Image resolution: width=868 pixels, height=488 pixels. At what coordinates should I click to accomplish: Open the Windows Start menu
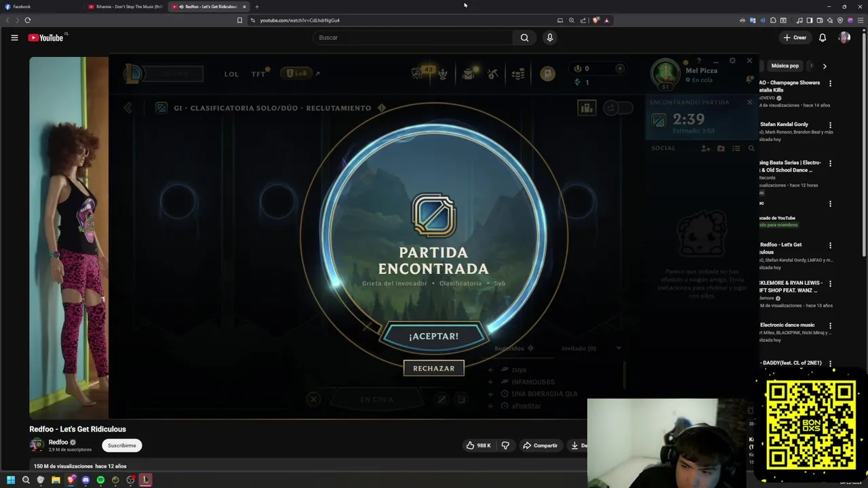[x=11, y=480]
